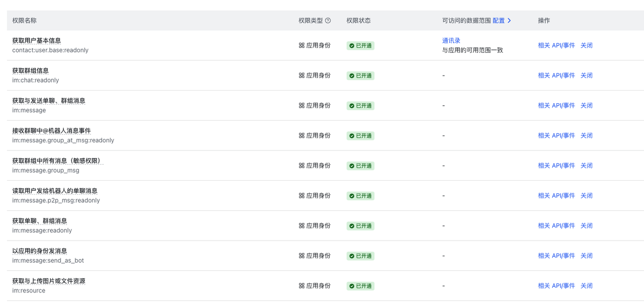This screenshot has height=307, width=644.
Task: Open the 通讯录 data range link
Action: coord(451,41)
